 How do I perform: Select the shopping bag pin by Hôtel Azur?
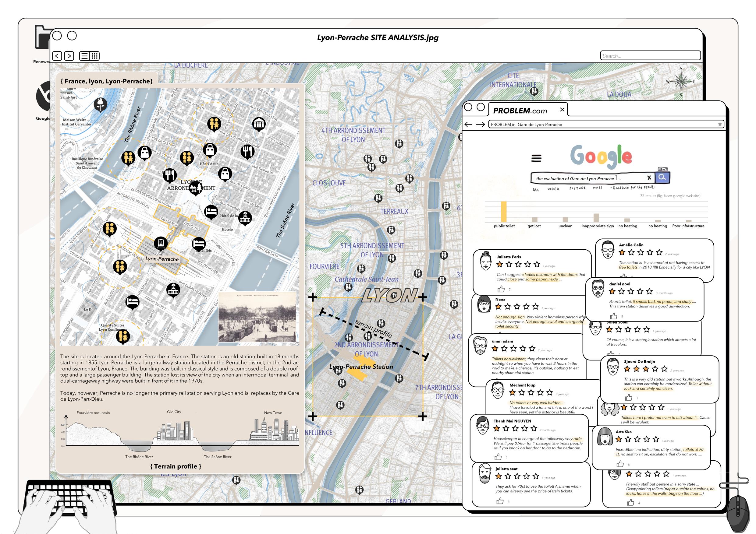[x=210, y=150]
